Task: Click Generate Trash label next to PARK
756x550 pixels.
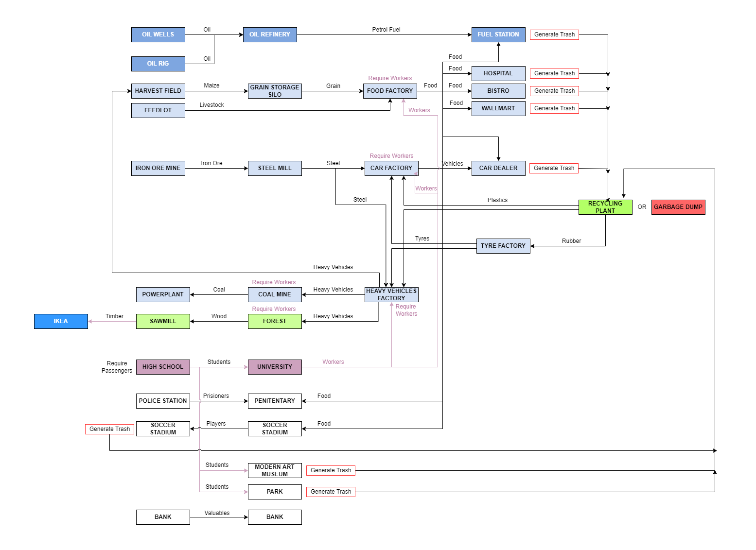Action: coord(331,492)
